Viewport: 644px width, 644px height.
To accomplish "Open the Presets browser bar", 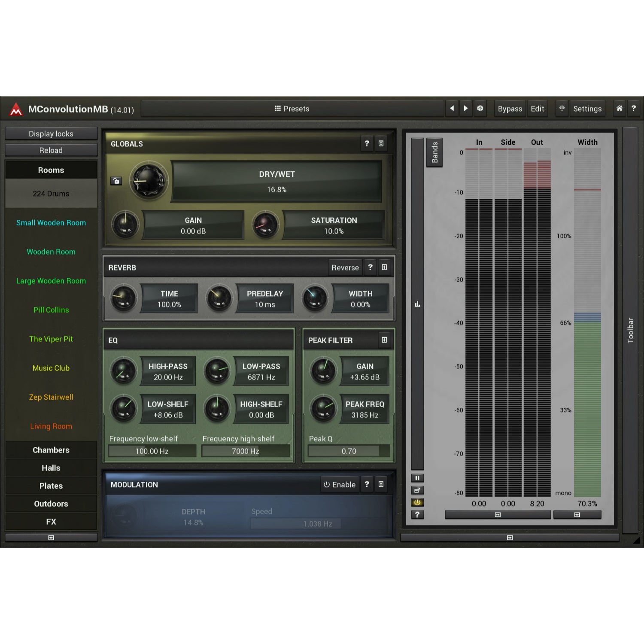I will [x=292, y=109].
